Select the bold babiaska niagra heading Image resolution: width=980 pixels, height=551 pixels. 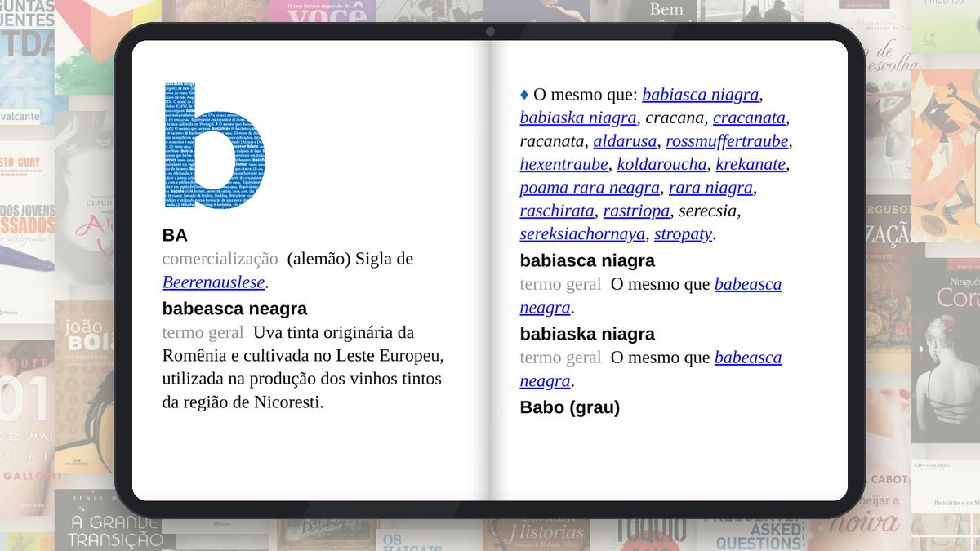tap(588, 335)
